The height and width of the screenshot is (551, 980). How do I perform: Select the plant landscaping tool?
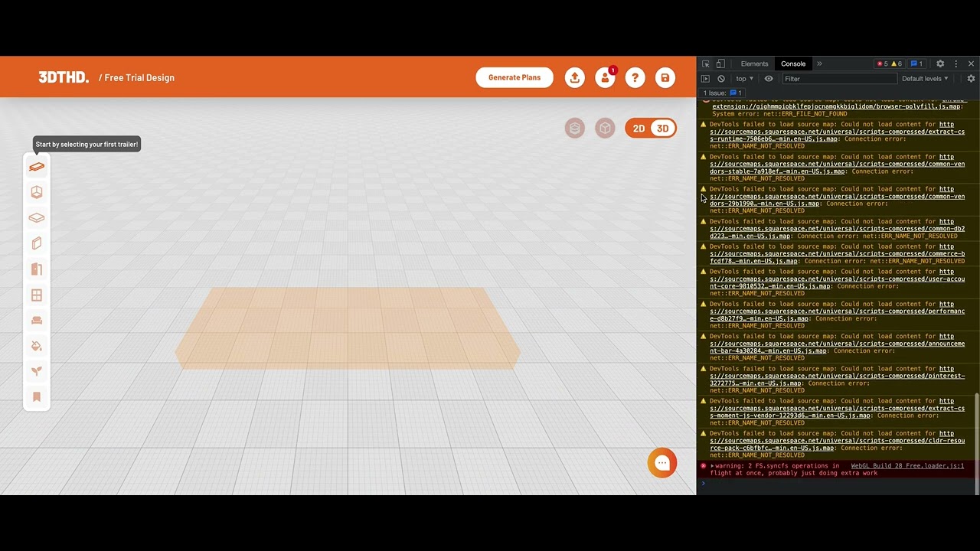(x=37, y=371)
